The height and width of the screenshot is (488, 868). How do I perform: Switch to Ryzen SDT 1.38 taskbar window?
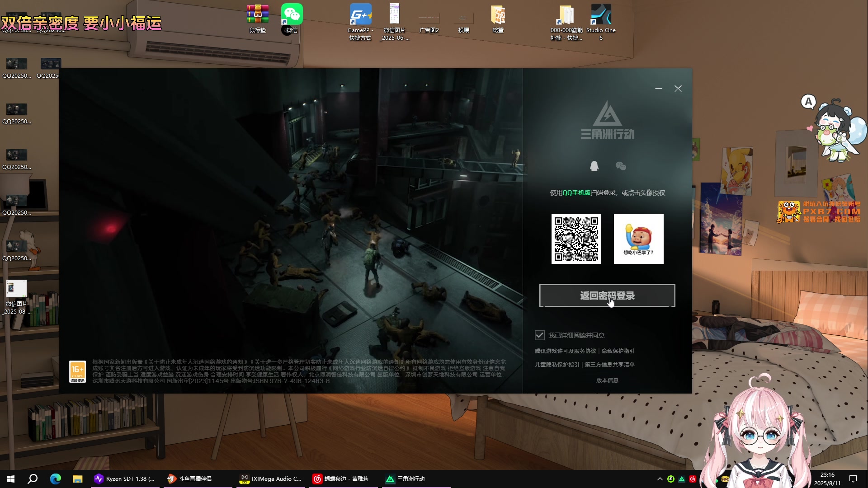tap(125, 479)
